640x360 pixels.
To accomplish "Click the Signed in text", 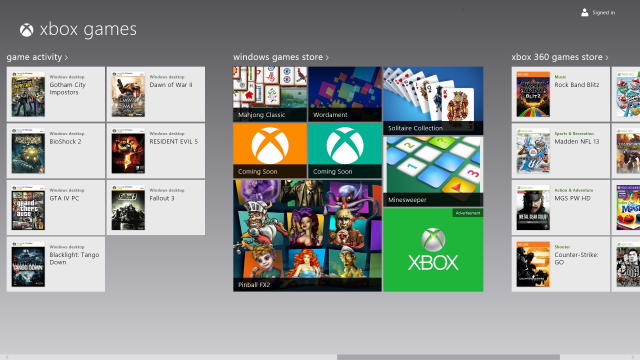I will coord(604,13).
